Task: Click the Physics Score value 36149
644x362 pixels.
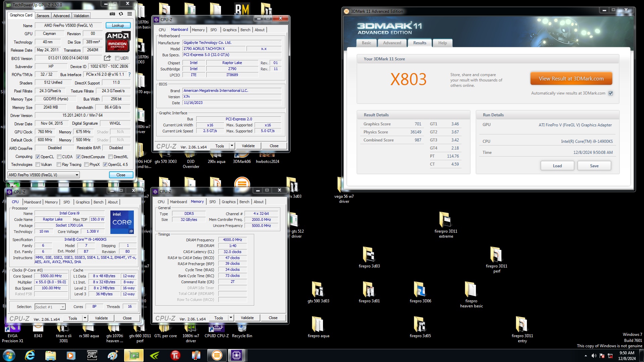Action: tap(416, 132)
